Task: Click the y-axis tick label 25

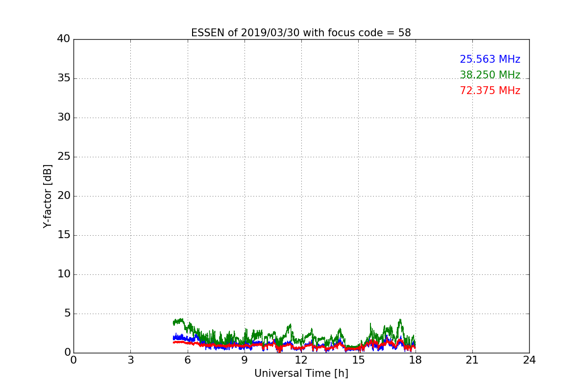Action: point(64,157)
